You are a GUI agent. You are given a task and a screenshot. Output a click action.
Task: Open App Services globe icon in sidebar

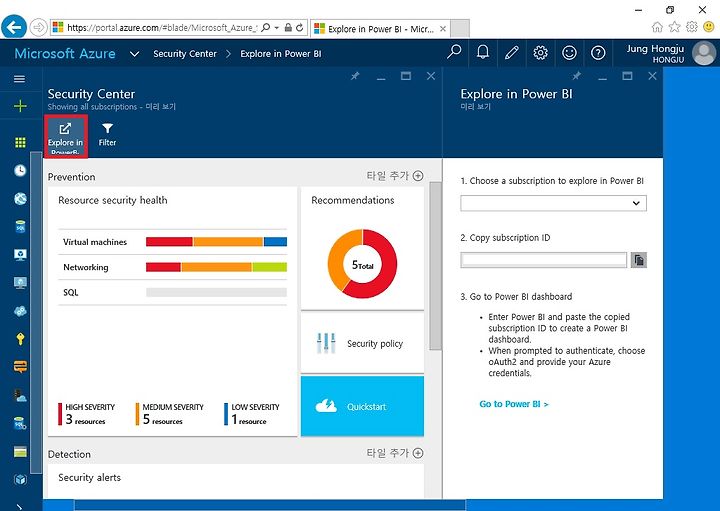[x=20, y=198]
